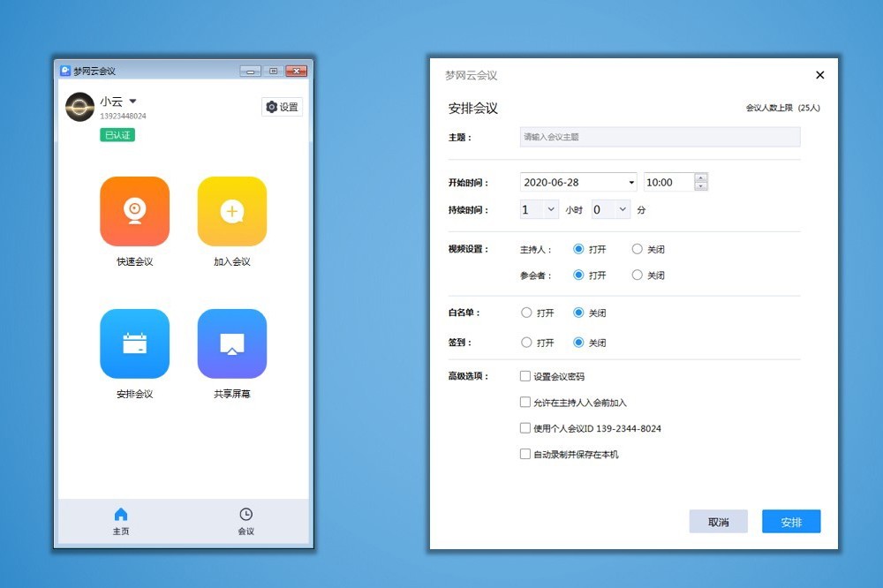
Task: Check 允许在主持人入会前加入 option
Action: [x=525, y=403]
